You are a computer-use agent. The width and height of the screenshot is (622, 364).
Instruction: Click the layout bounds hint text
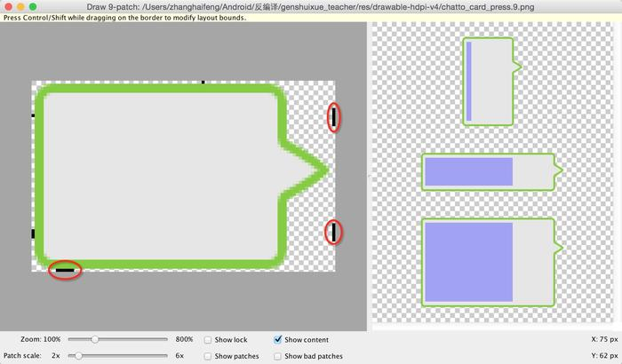(x=124, y=18)
